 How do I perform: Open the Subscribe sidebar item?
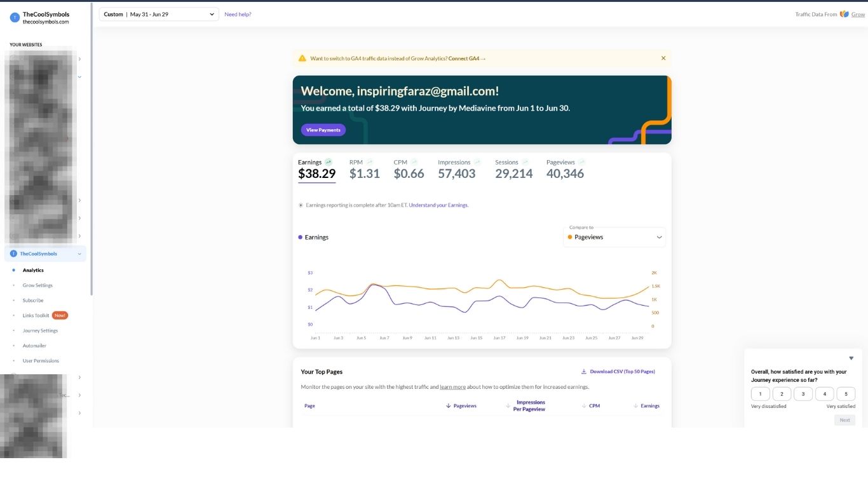pos(33,301)
